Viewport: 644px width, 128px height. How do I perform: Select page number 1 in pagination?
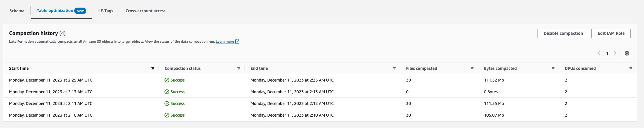click(x=607, y=53)
